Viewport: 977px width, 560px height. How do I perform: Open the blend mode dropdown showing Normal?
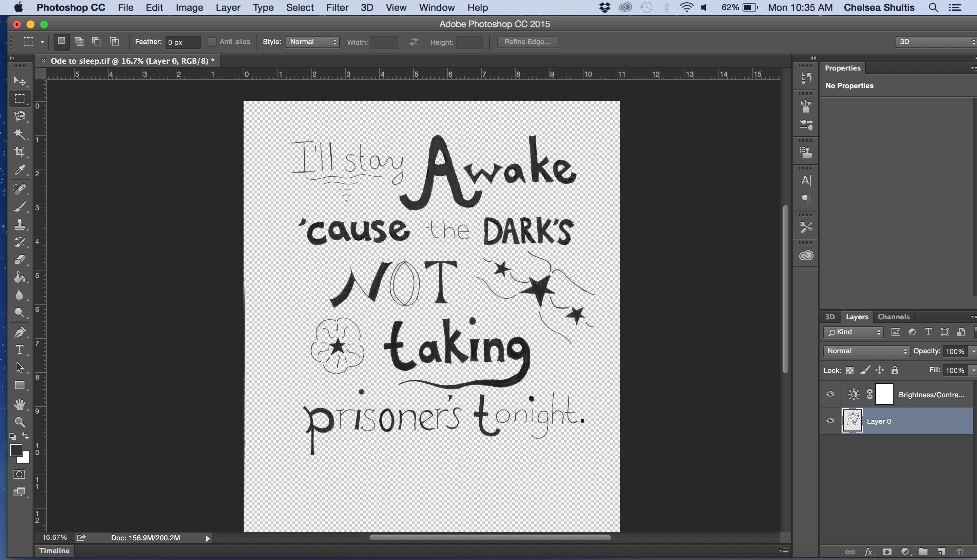[x=865, y=351]
